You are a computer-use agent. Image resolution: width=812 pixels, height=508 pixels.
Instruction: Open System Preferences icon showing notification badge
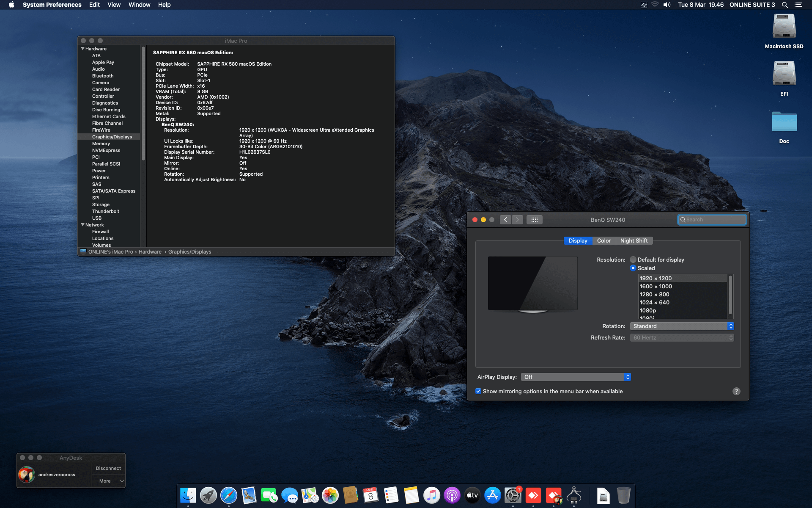tap(513, 495)
